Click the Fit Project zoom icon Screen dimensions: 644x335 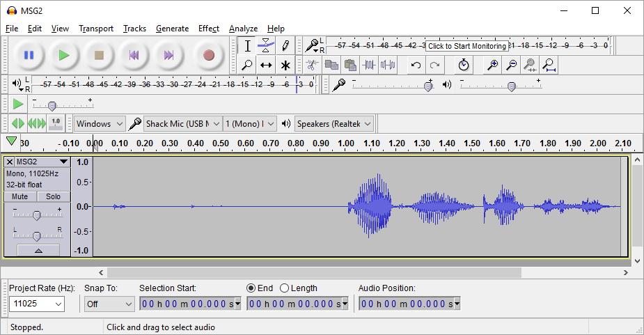(x=549, y=65)
